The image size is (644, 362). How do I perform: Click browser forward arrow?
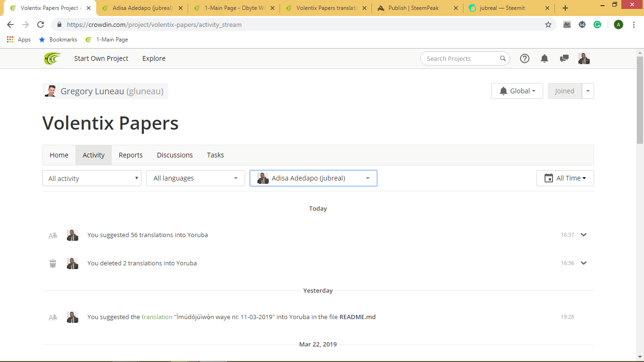[x=25, y=25]
